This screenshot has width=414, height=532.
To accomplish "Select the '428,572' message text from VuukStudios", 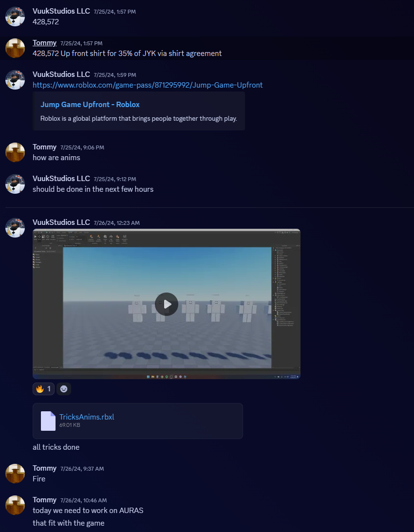I will click(46, 22).
